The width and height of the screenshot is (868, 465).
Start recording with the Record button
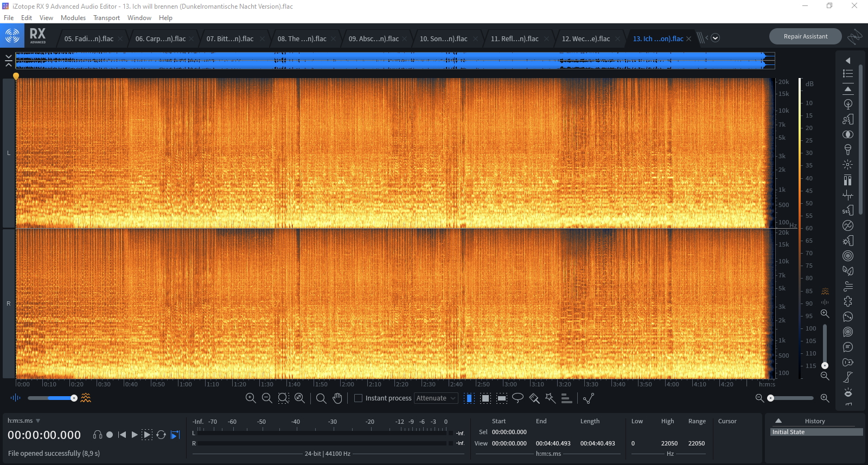click(110, 435)
